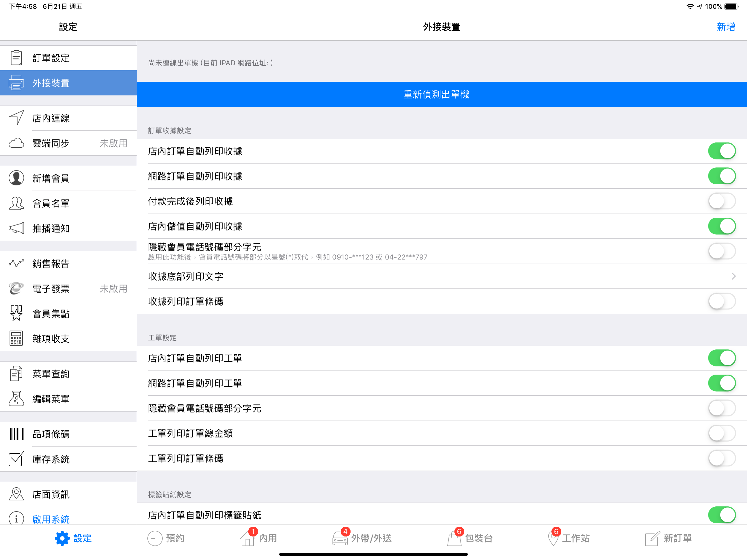747x560 pixels.
Task: Tap the 包裝台 bag icon
Action: pos(454,538)
